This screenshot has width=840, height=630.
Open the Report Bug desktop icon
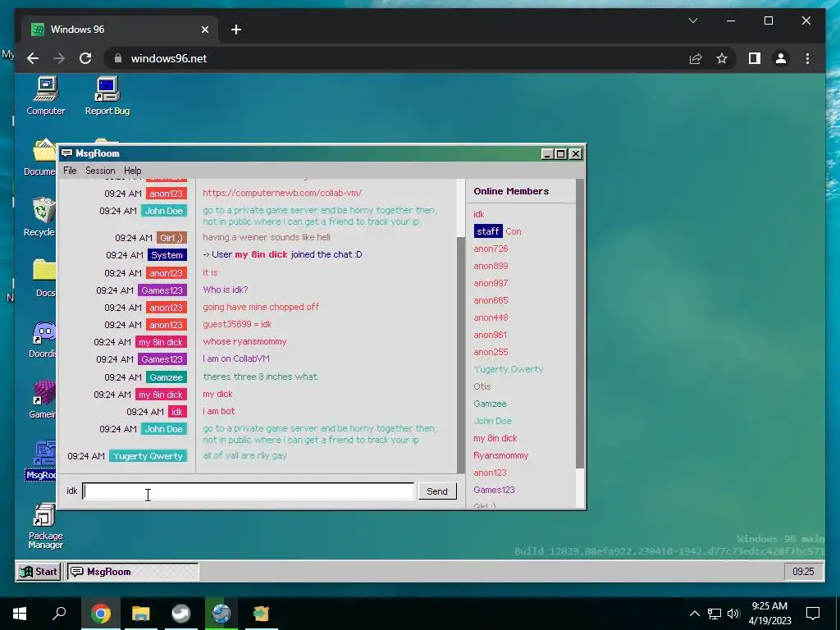pyautogui.click(x=107, y=97)
